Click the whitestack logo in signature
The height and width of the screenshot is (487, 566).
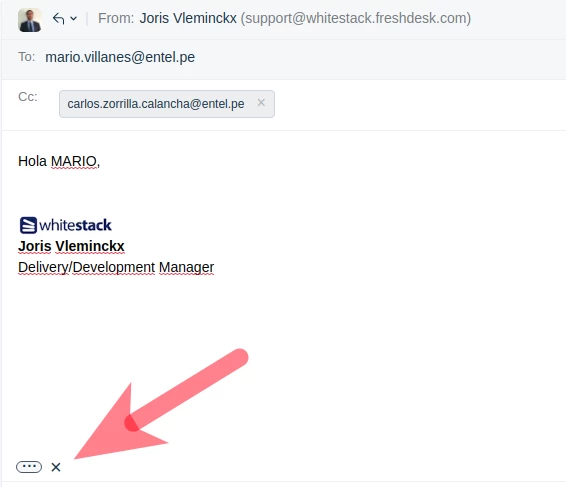click(x=65, y=225)
